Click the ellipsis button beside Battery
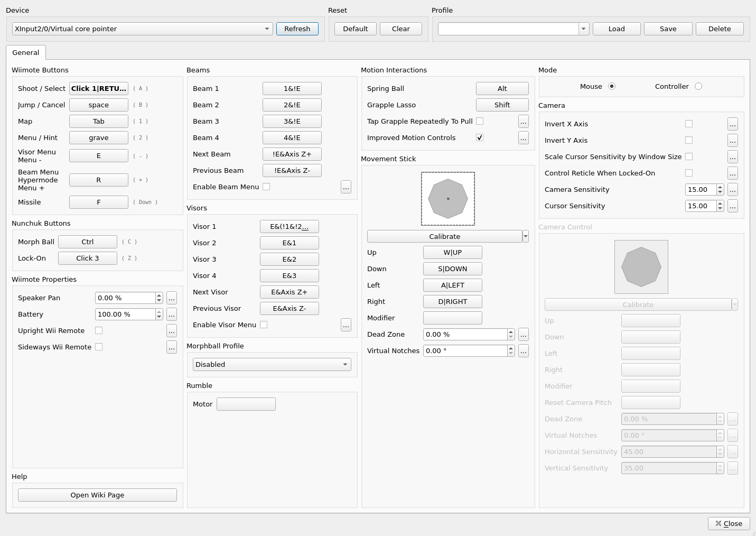The width and height of the screenshot is (756, 536). pos(171,315)
